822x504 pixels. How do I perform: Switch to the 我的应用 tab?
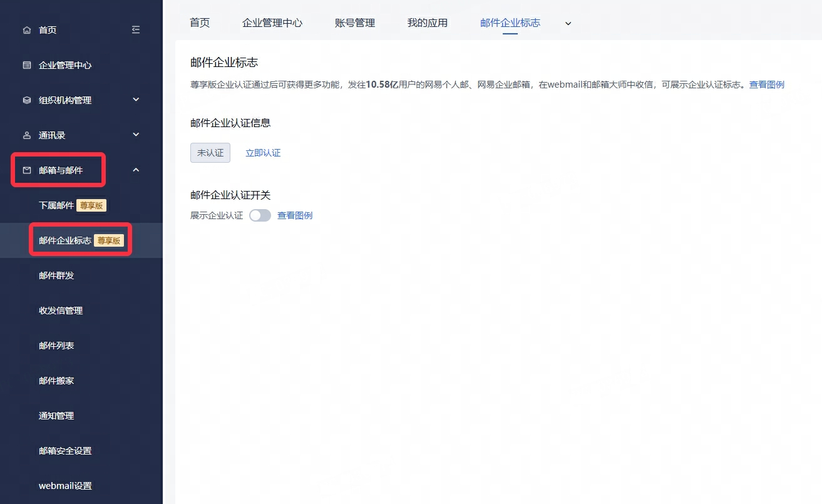pyautogui.click(x=428, y=23)
